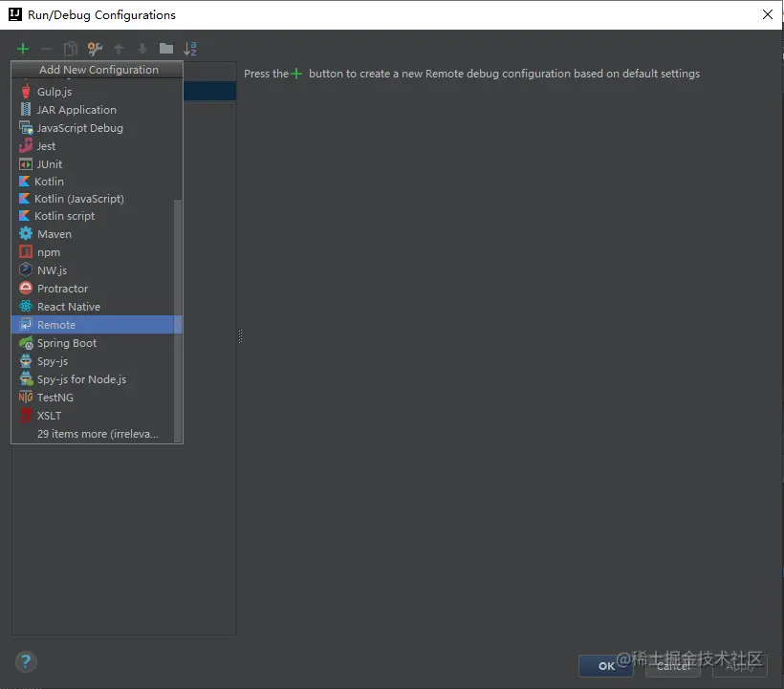Sort configurations alphabetically icon
The width and height of the screenshot is (784, 689).
point(190,49)
